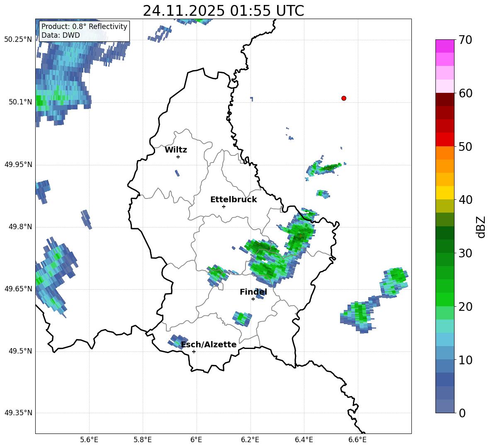The image size is (491, 448).
Task: Click the Ettelbruck station cross marker
Action: tap(224, 206)
